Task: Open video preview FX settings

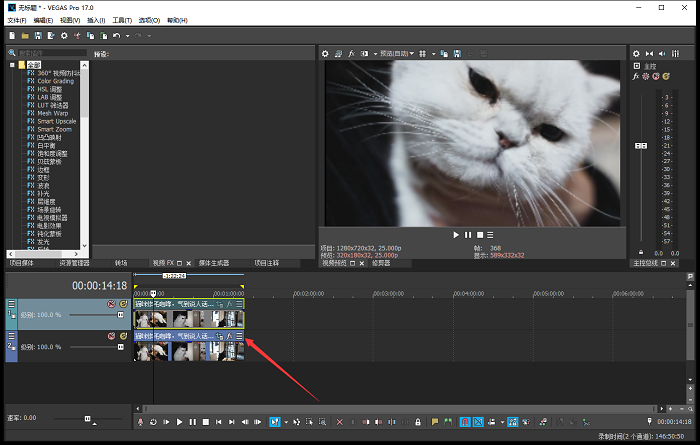Action: point(351,53)
